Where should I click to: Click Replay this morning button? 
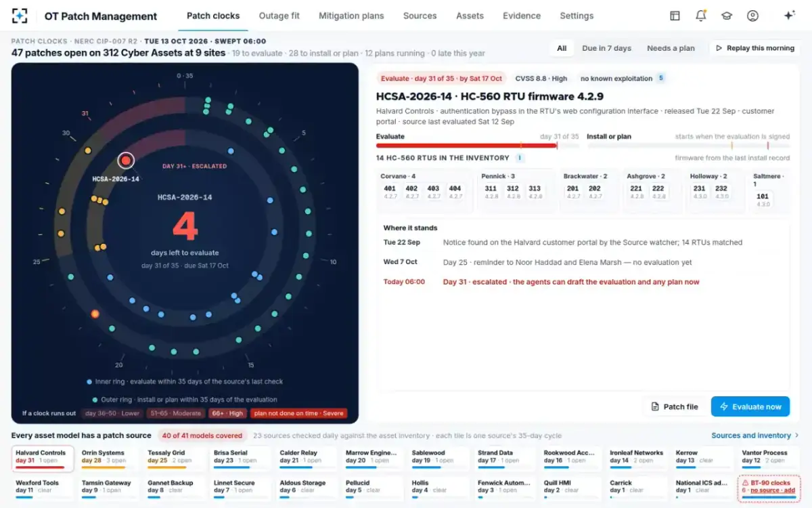754,48
